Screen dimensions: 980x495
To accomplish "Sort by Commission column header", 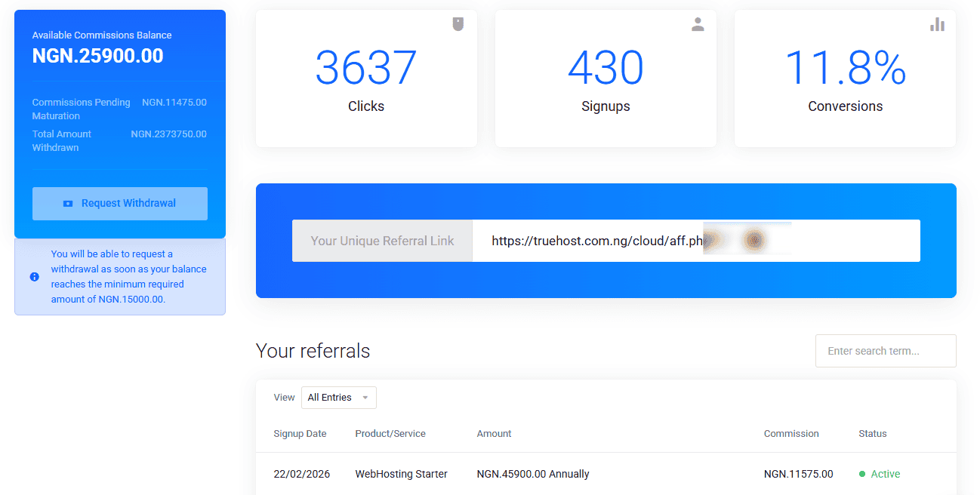I will click(791, 434).
